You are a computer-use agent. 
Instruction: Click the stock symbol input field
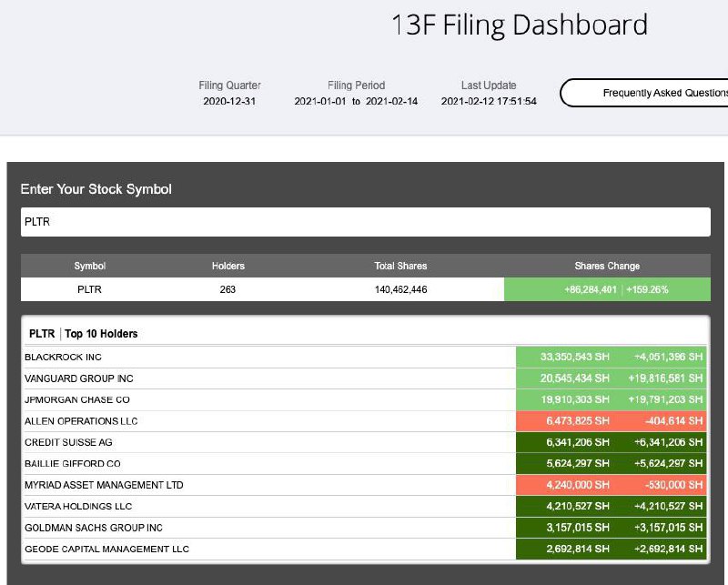click(366, 222)
